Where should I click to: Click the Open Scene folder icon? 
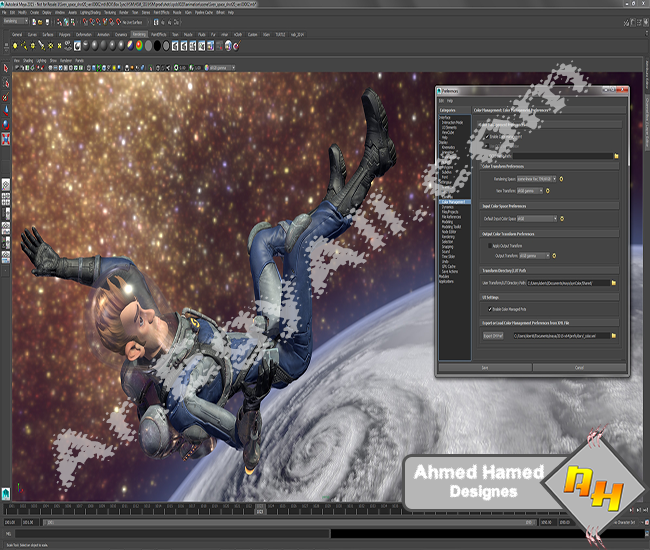[40, 22]
